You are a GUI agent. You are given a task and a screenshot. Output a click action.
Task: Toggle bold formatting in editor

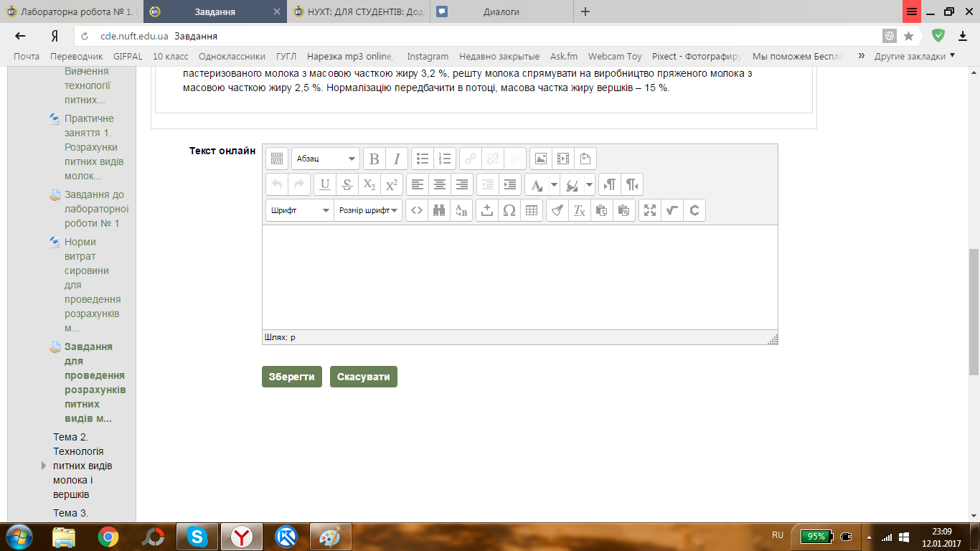(374, 159)
